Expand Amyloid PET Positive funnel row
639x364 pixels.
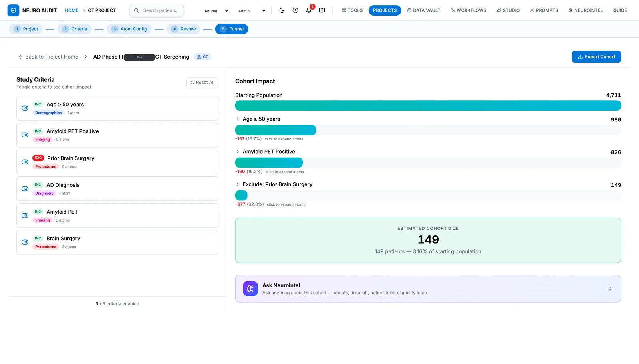[238, 152]
